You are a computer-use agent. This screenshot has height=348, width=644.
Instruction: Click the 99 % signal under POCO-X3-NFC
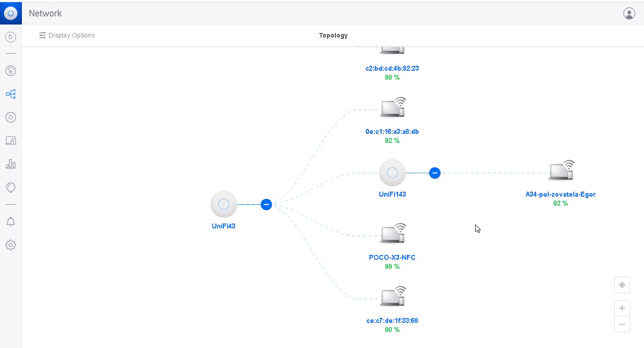point(392,266)
